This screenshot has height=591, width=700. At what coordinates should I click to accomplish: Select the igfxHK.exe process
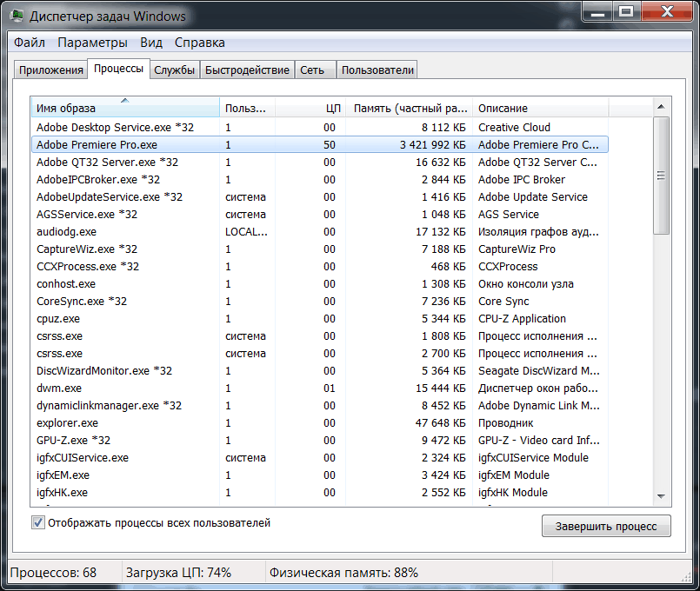tap(320, 493)
